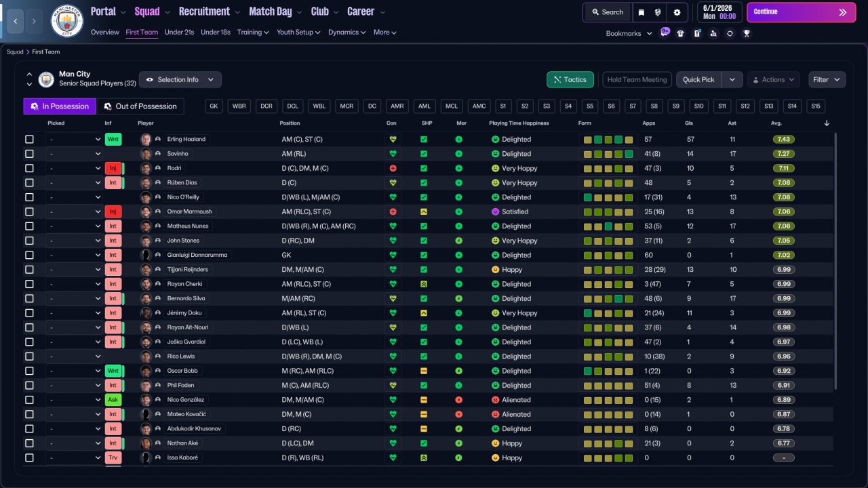Open Erling Haaland's condition heart icon
The width and height of the screenshot is (868, 488).
pyautogui.click(x=392, y=139)
